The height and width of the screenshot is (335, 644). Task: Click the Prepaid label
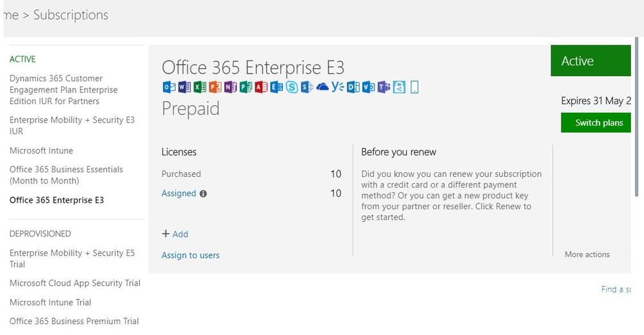pos(191,108)
